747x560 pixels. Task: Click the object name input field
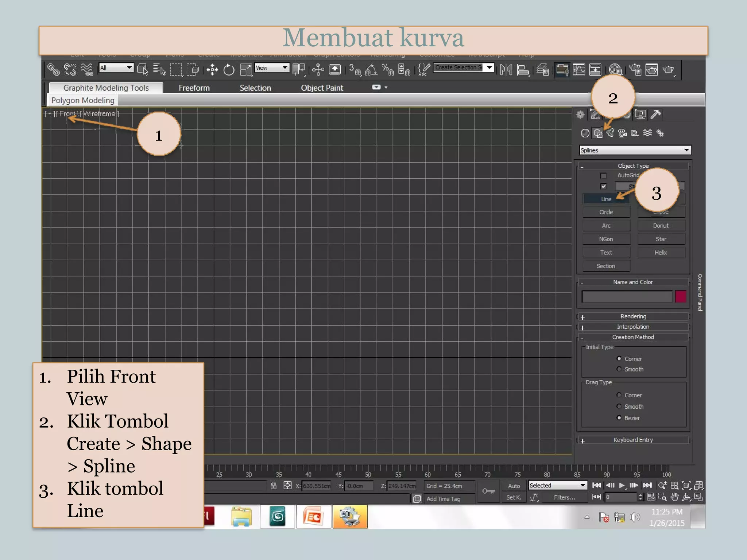pos(627,296)
